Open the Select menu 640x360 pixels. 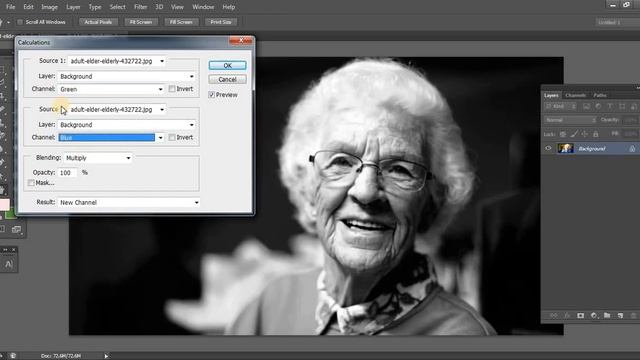coord(117,7)
